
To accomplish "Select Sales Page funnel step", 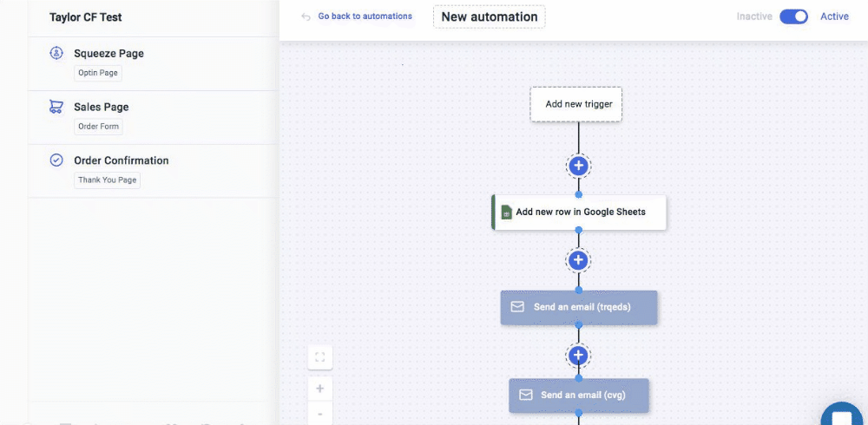I will 152,117.
